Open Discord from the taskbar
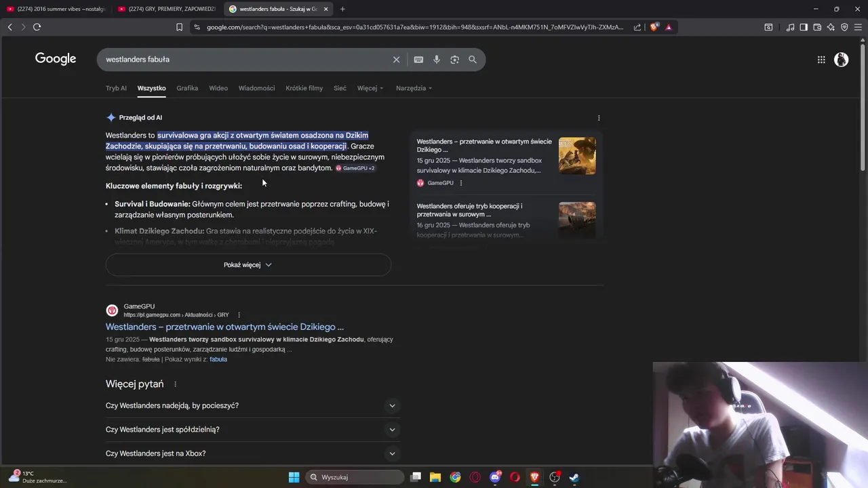This screenshot has width=868, height=488. pyautogui.click(x=496, y=477)
